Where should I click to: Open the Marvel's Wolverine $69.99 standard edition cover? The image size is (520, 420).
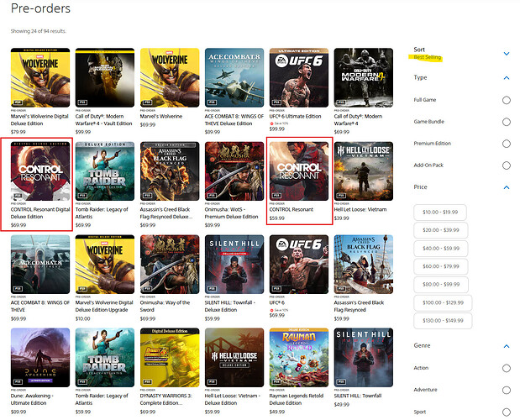point(170,77)
